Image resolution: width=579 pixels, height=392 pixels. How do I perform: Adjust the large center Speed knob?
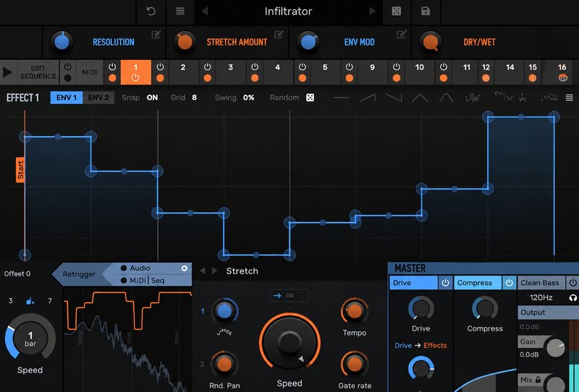tap(289, 343)
